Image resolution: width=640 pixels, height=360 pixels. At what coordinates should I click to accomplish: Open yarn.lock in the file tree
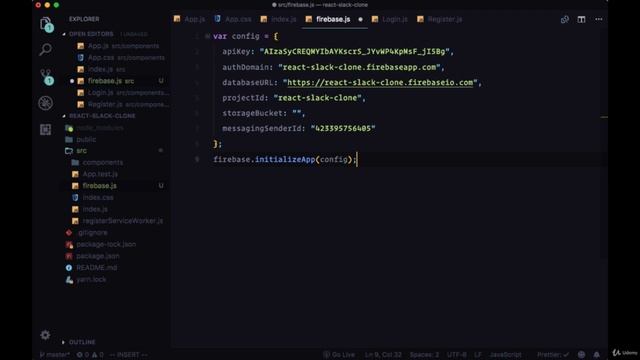[x=91, y=280]
